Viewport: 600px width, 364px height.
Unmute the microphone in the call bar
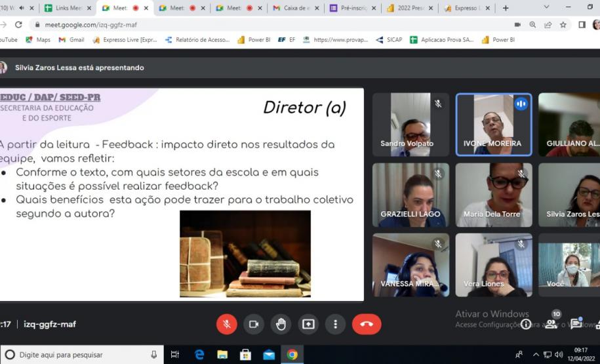[226, 324]
